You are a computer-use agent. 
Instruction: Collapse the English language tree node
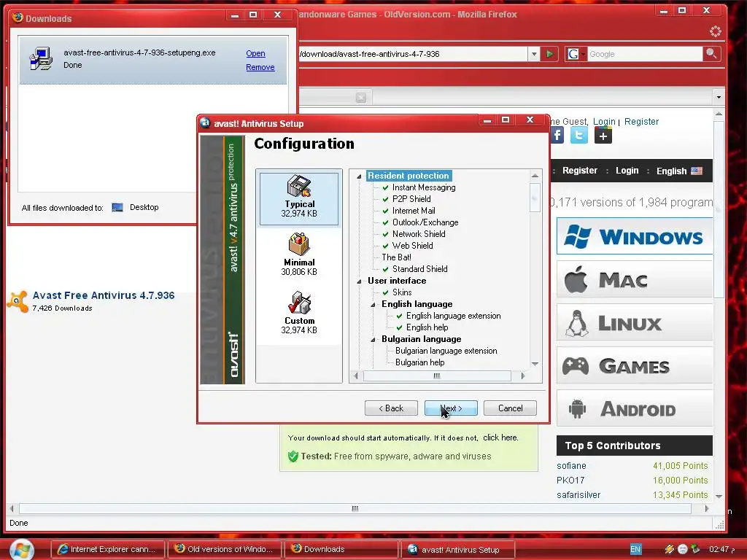373,305
